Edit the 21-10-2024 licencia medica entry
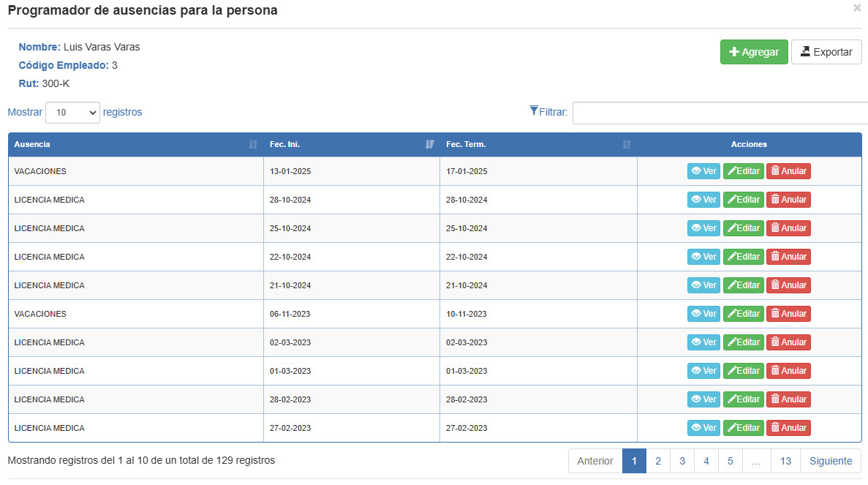Image resolution: width=868 pixels, height=485 pixels. (744, 285)
